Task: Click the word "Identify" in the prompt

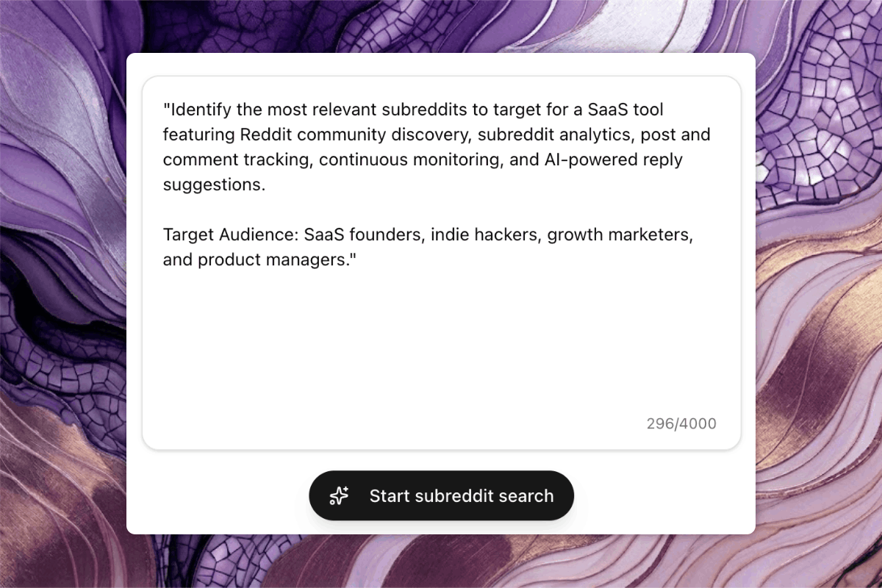Action: pyautogui.click(x=195, y=110)
